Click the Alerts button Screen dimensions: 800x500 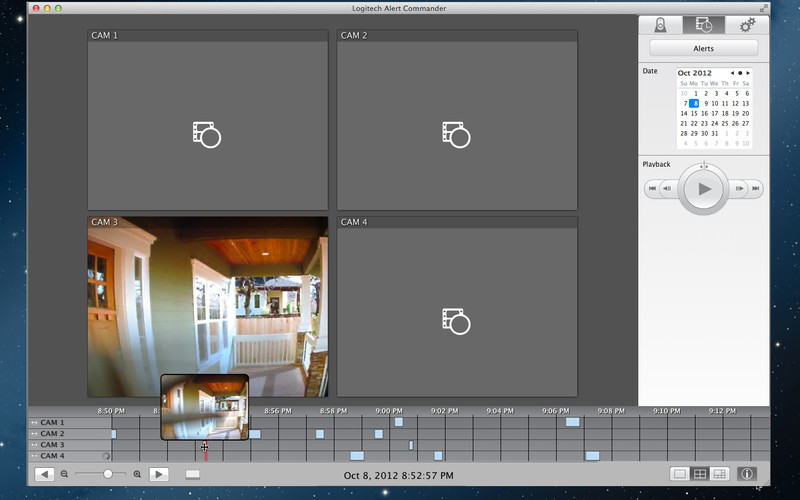point(703,48)
